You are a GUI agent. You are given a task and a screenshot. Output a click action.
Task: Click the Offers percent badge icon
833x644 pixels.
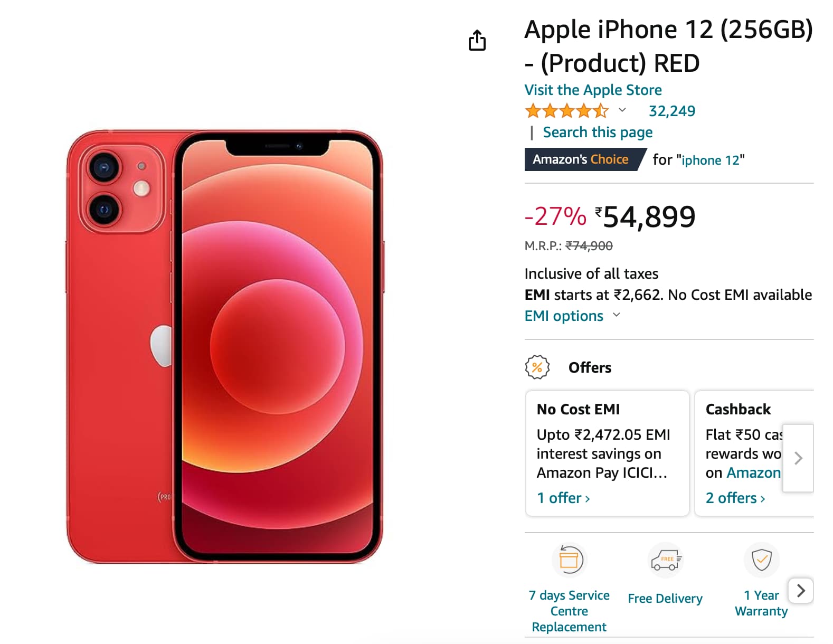[537, 367]
